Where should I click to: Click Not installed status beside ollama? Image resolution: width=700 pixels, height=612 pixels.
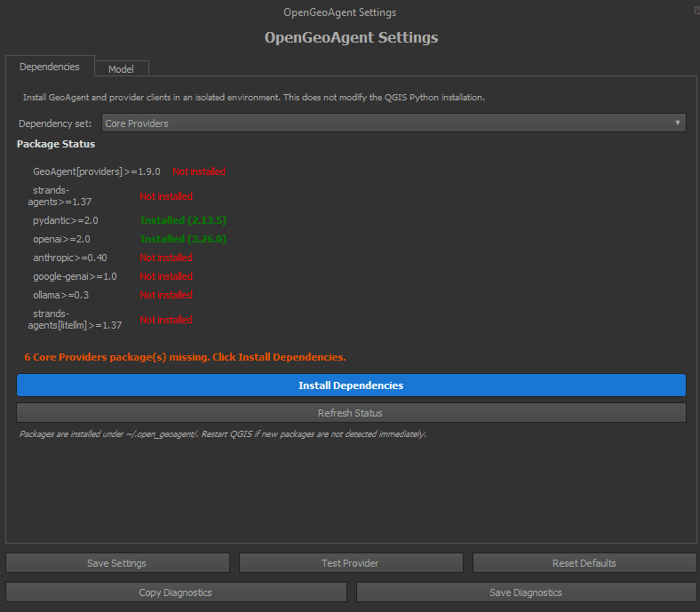point(166,295)
